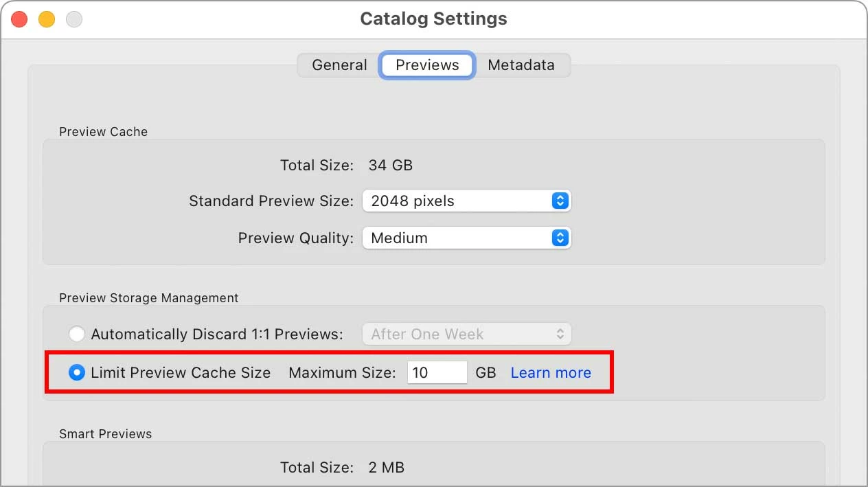The height and width of the screenshot is (487, 868).
Task: Select the Previews tab
Action: click(x=427, y=65)
